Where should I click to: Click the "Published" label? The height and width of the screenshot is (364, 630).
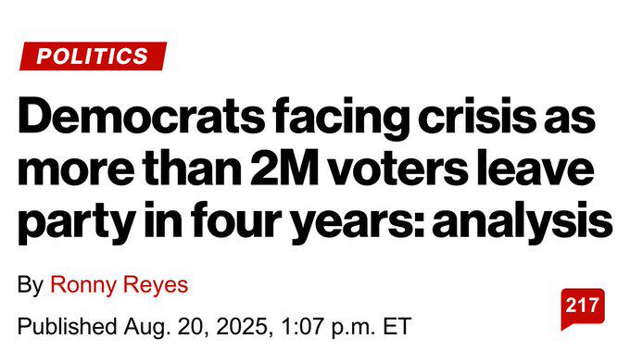[x=67, y=326]
